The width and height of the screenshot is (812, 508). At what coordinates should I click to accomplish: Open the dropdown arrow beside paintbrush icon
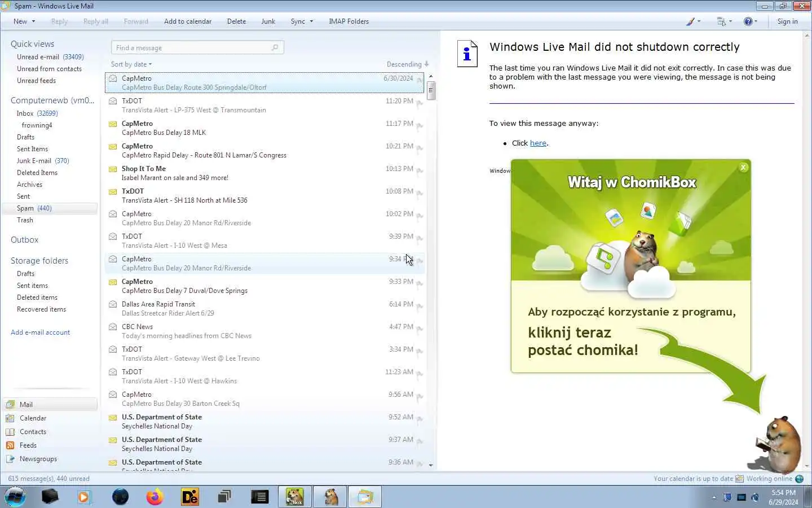pyautogui.click(x=699, y=21)
